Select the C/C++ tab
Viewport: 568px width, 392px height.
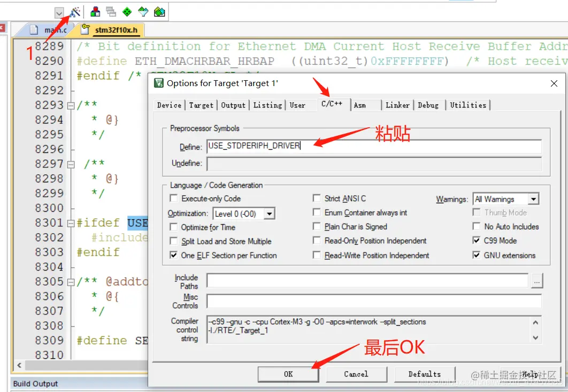click(332, 104)
